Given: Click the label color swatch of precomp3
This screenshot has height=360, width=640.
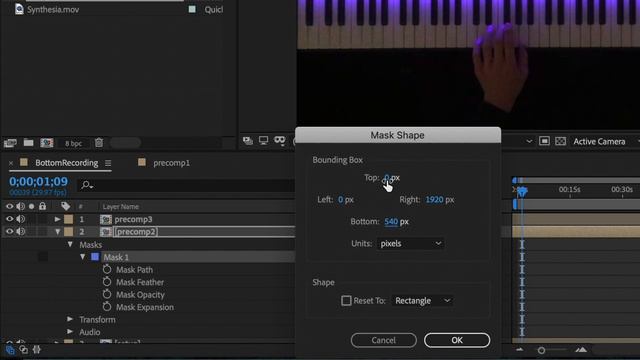Looking at the screenshot, I should click(69, 219).
